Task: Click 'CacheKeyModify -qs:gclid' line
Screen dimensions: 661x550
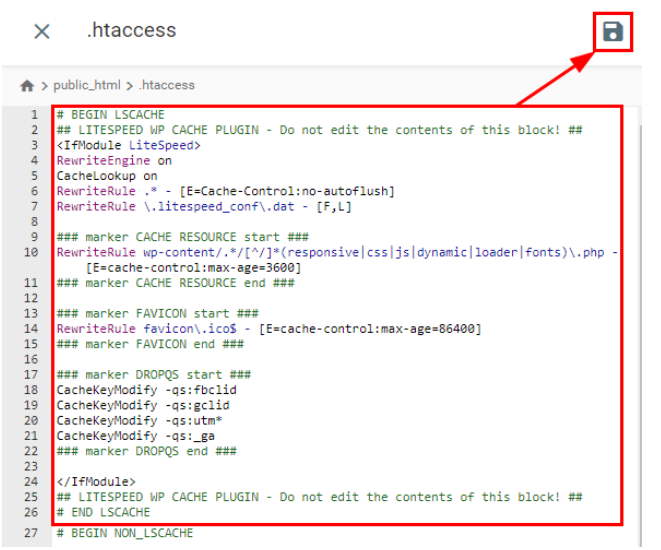Action: (x=143, y=405)
